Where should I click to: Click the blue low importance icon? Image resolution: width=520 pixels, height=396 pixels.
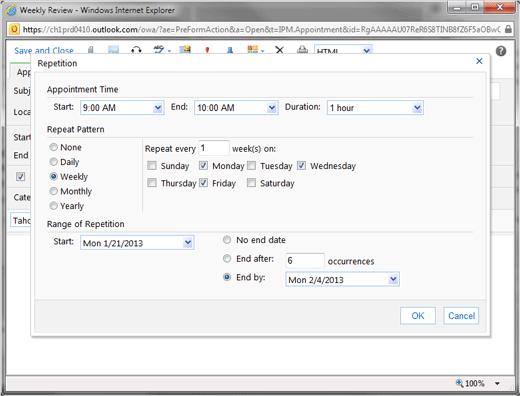coord(230,50)
